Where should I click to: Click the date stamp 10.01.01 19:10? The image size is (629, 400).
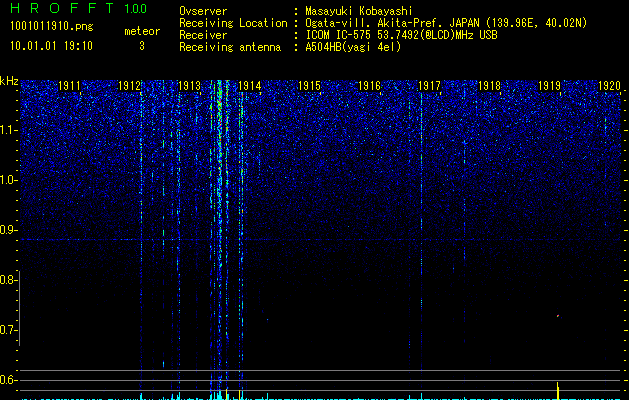tap(51, 46)
